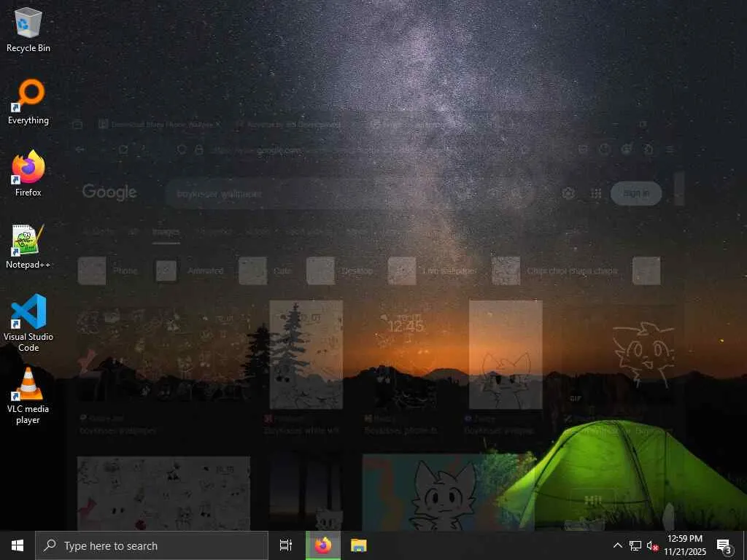747x560 pixels.
Task: Select the Firefox desktop shortcut
Action: [x=28, y=174]
